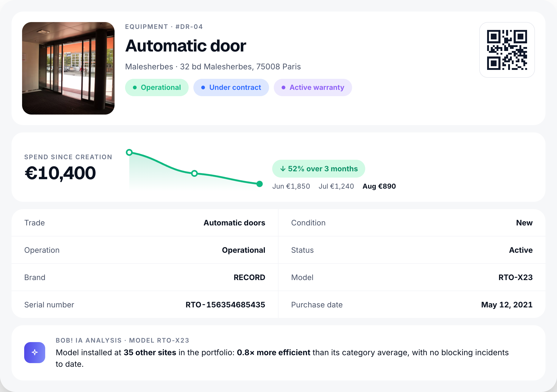Viewport: 557px width, 392px height.
Task: Click the Automatic door title
Action: click(186, 46)
